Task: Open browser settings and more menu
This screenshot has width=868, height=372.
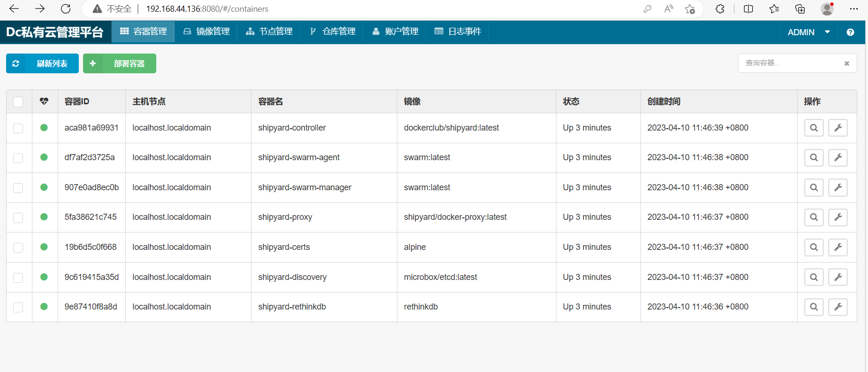Action: pyautogui.click(x=854, y=9)
